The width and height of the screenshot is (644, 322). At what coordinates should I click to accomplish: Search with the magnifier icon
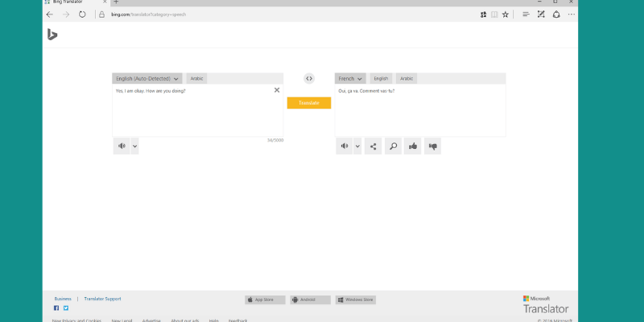(393, 147)
